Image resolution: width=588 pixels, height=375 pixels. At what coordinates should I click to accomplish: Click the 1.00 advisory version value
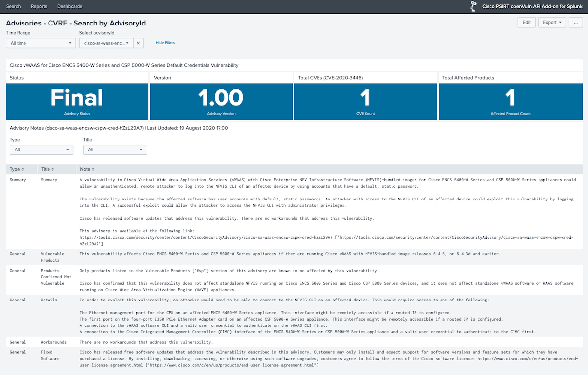pyautogui.click(x=221, y=98)
